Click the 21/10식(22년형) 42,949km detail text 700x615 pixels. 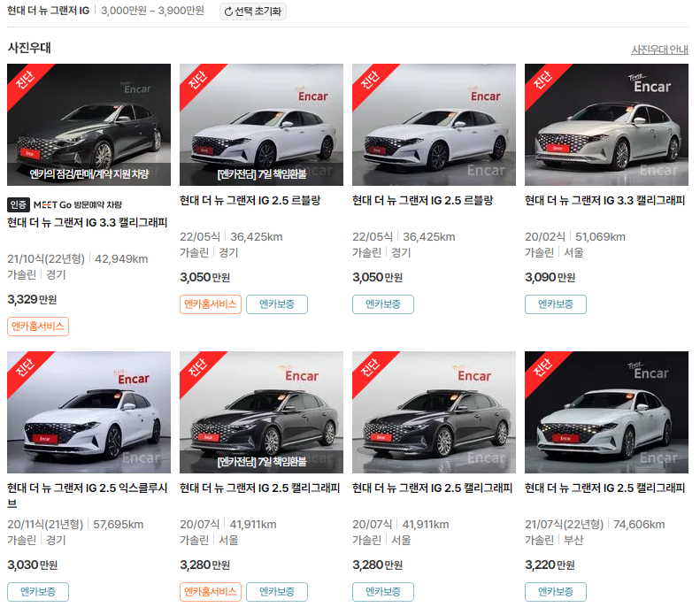pos(77,259)
